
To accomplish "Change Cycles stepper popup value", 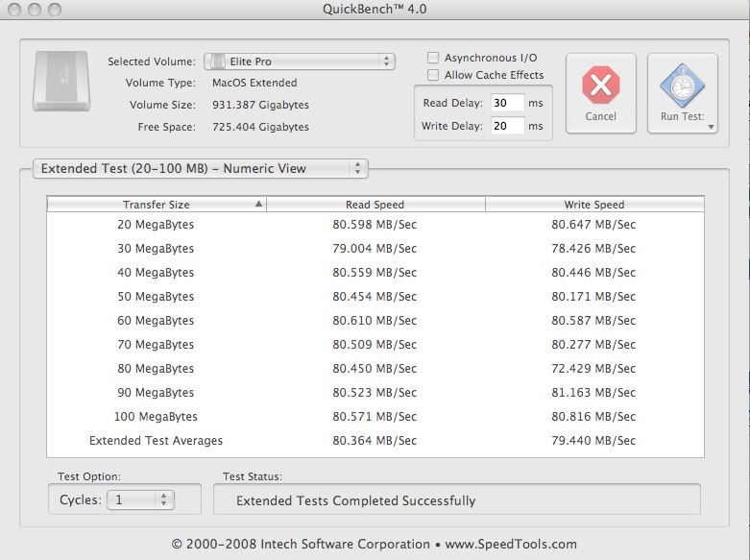I will [140, 500].
